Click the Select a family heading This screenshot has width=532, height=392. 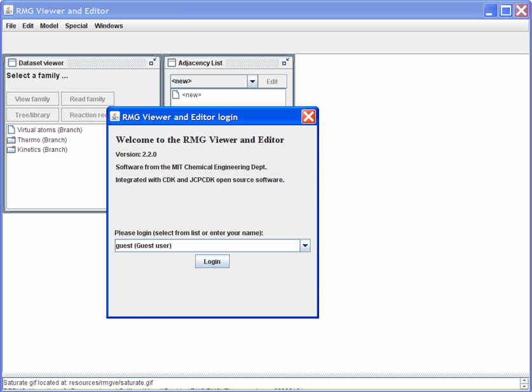point(38,76)
